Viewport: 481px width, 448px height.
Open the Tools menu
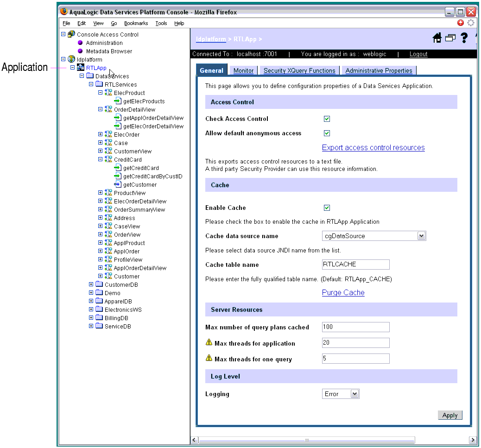click(x=161, y=23)
